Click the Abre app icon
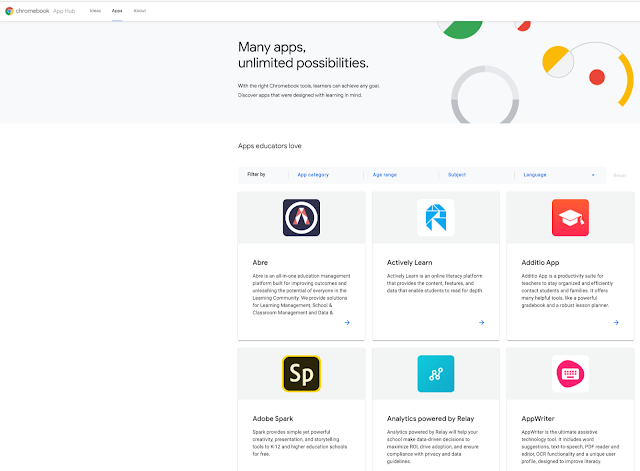 coord(301,217)
